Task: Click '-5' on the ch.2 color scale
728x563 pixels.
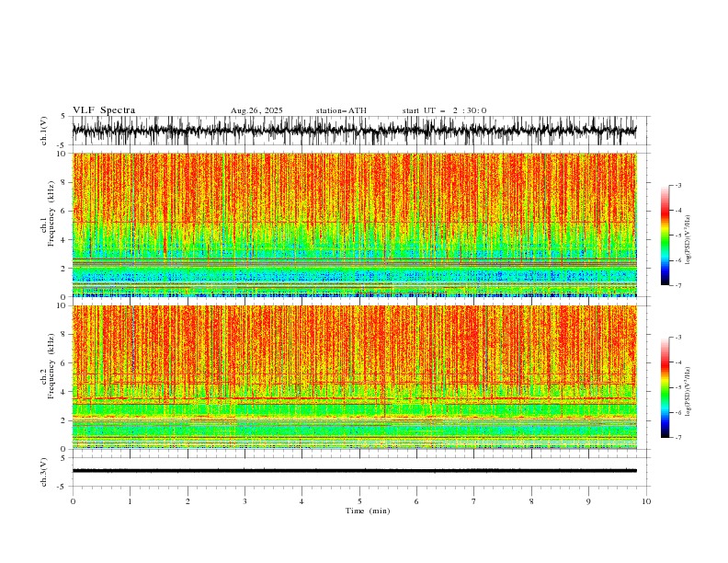Action: (677, 387)
